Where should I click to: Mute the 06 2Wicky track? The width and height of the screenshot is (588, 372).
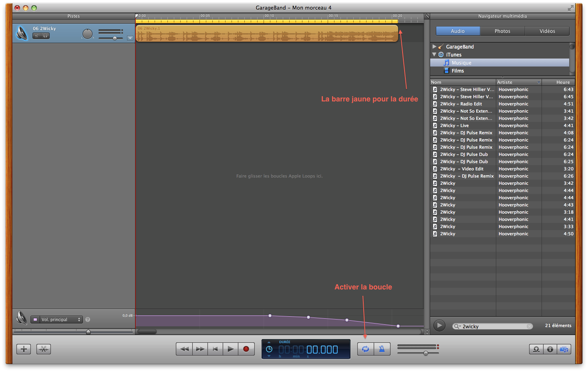[37, 36]
